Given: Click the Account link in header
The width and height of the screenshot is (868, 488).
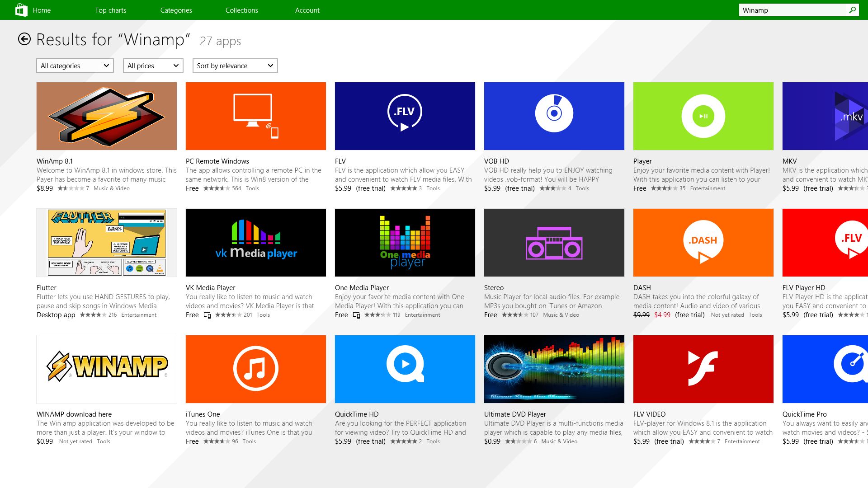Looking at the screenshot, I should tap(307, 10).
